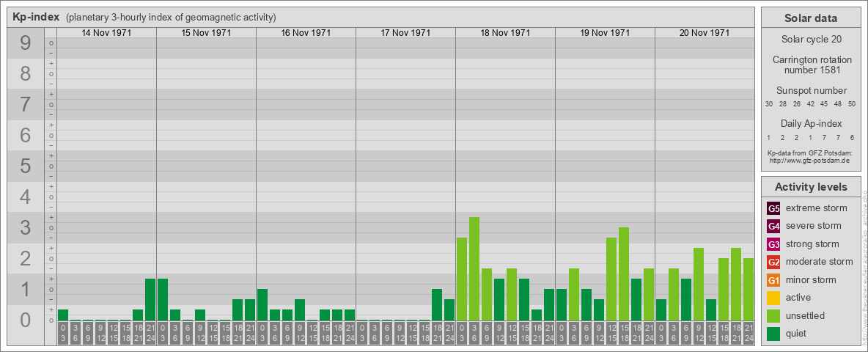The height and width of the screenshot is (352, 868).
Task: Click sunspot number value 28
Action: [x=783, y=104]
